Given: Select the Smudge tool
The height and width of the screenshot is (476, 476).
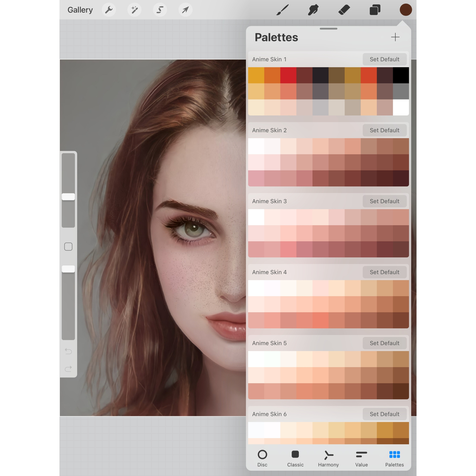Looking at the screenshot, I should click(x=313, y=10).
